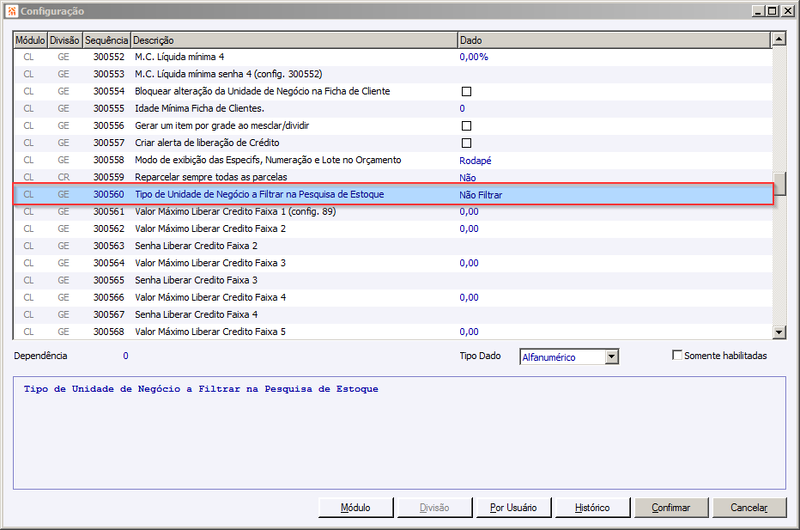Enable Criar alerta de liberação de Crédito checkbox
Screen dimensions: 800x530
point(466,143)
